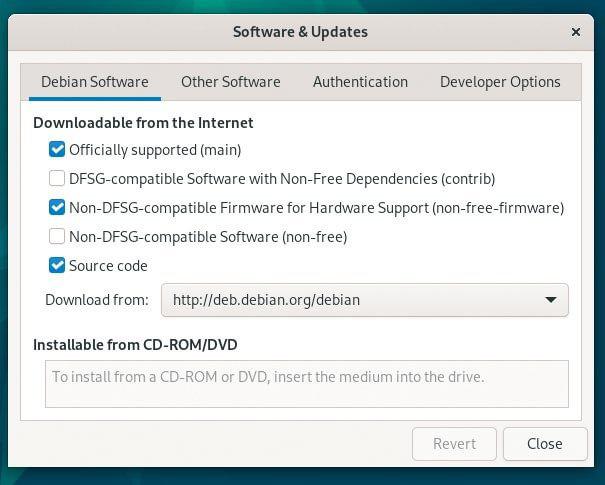The image size is (605, 485).
Task: Click the Software & Updates title bar
Action: tap(301, 32)
